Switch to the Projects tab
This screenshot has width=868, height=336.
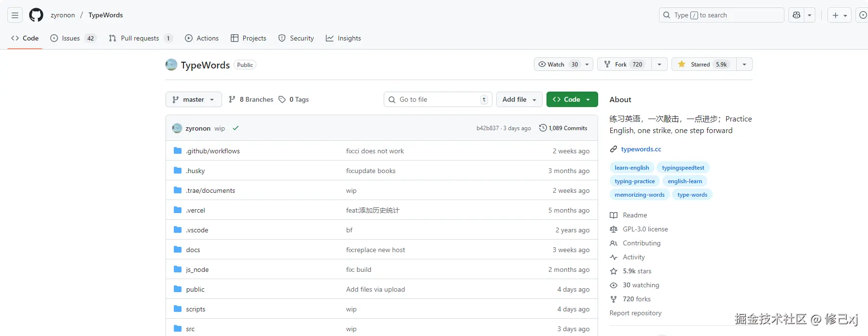249,38
